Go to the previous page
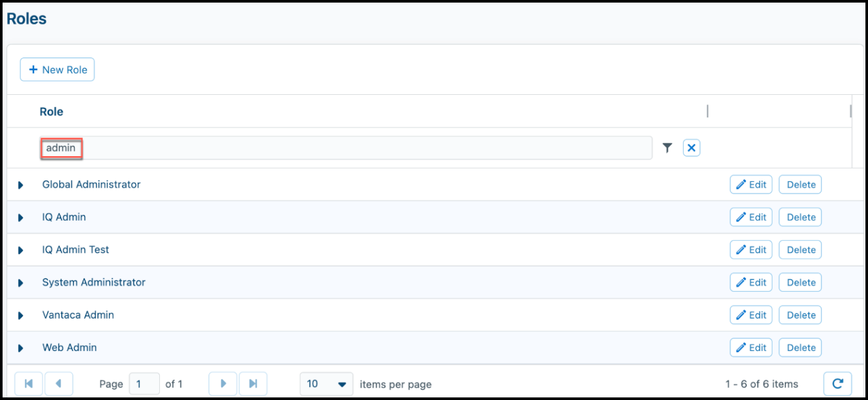Viewport: 868px width, 400px height. pyautogui.click(x=59, y=384)
